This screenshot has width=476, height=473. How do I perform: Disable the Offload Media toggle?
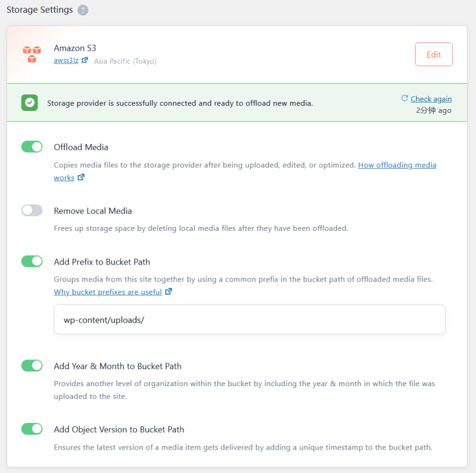click(32, 147)
